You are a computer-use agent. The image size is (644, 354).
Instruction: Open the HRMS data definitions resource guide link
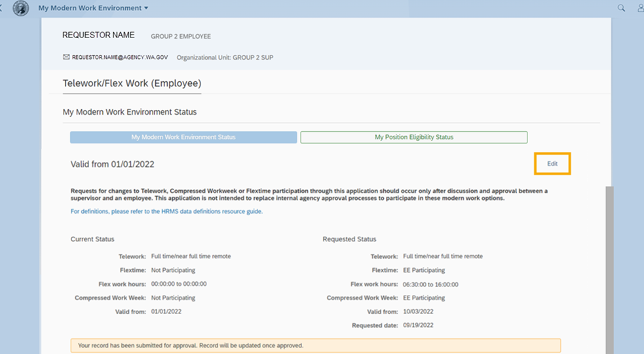click(166, 211)
